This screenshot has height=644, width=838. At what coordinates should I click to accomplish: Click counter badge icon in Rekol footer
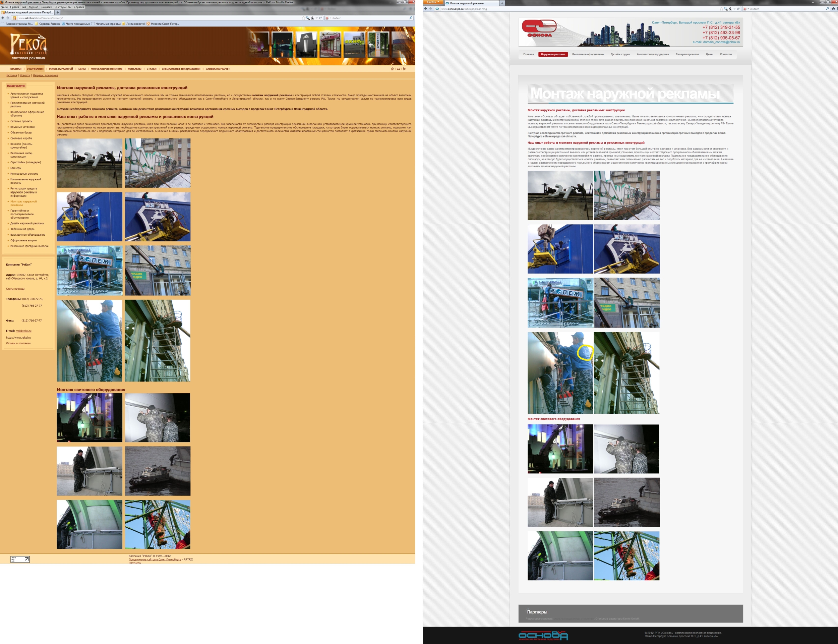pos(20,559)
